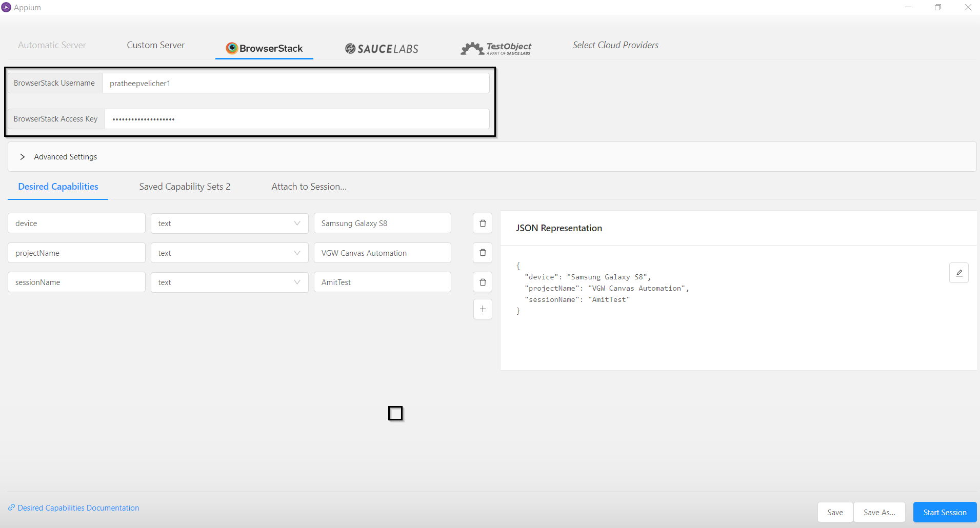Add a new capability with the plus icon

[482, 309]
